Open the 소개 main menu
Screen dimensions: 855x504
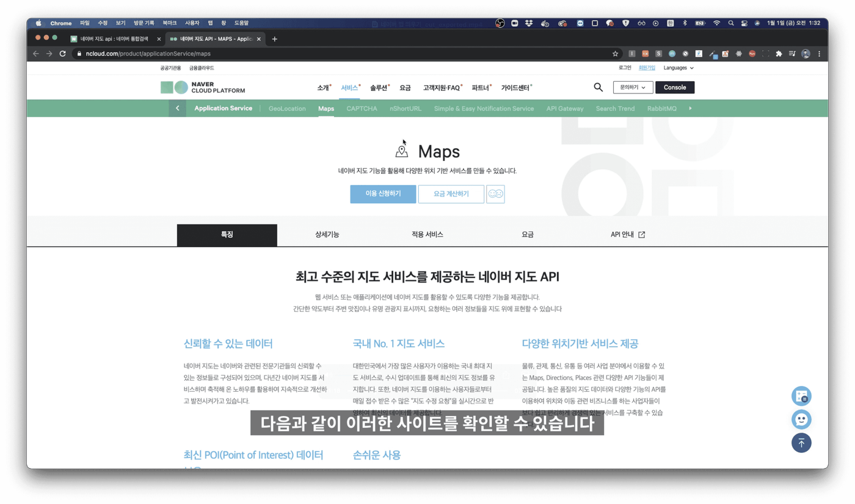point(324,88)
